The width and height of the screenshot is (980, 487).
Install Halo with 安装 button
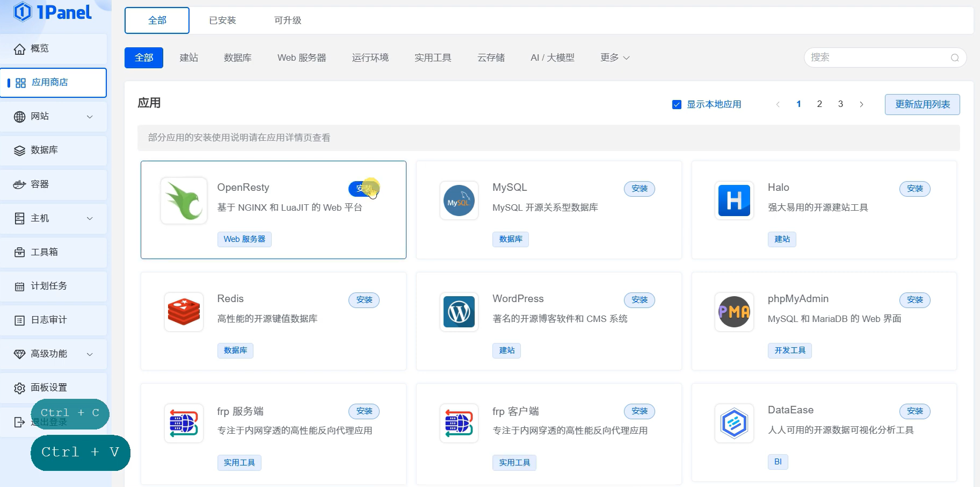tap(915, 189)
